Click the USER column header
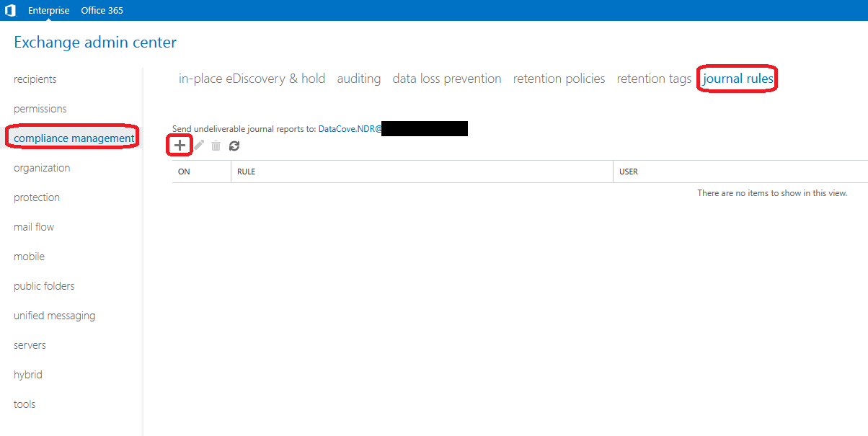 [x=629, y=172]
